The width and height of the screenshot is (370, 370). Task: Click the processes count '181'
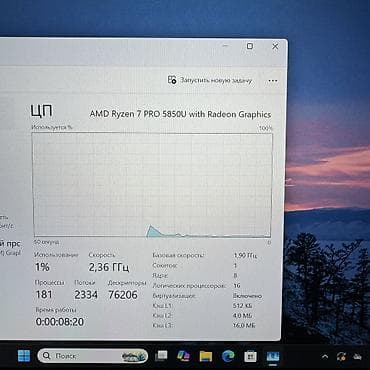point(44,295)
